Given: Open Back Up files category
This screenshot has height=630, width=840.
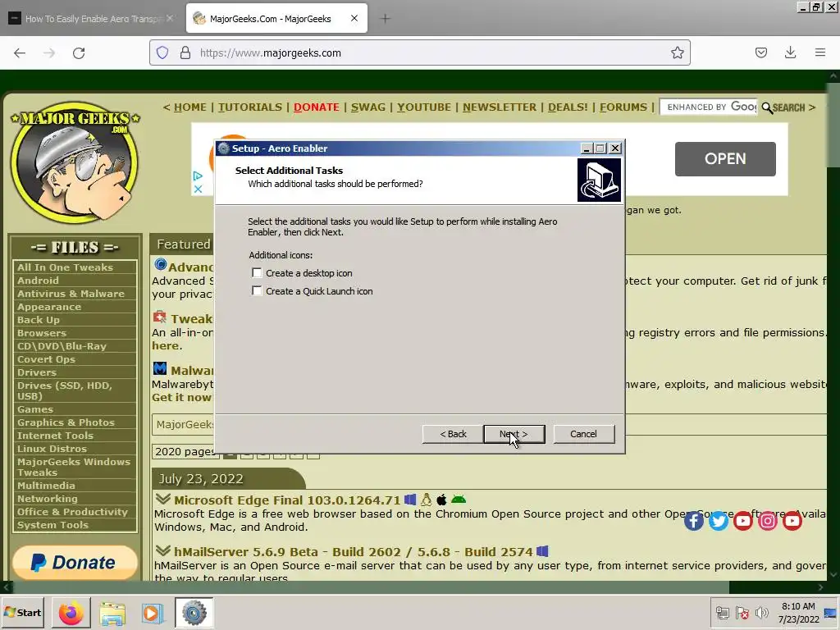Looking at the screenshot, I should tap(39, 320).
